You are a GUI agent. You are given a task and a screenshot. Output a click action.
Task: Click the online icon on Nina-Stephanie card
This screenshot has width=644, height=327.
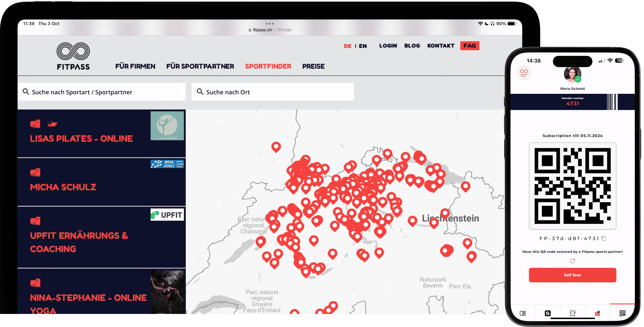coord(35,283)
